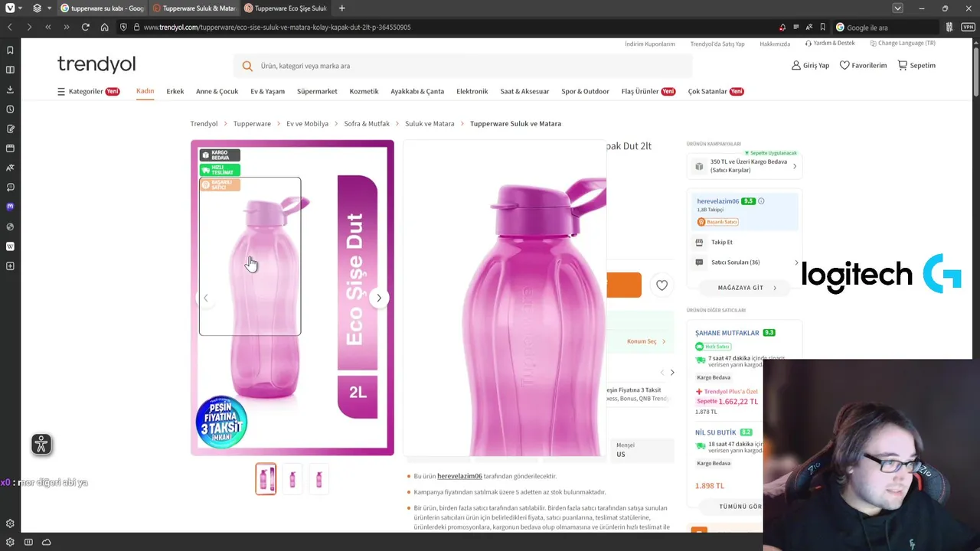Click the rewind history button
Viewport: 980px width, 551px height.
[47, 27]
